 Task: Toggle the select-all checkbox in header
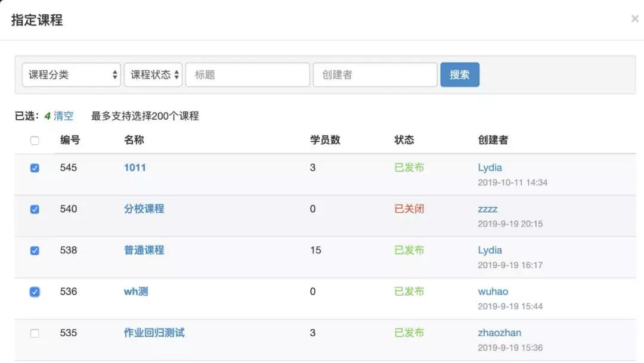35,141
